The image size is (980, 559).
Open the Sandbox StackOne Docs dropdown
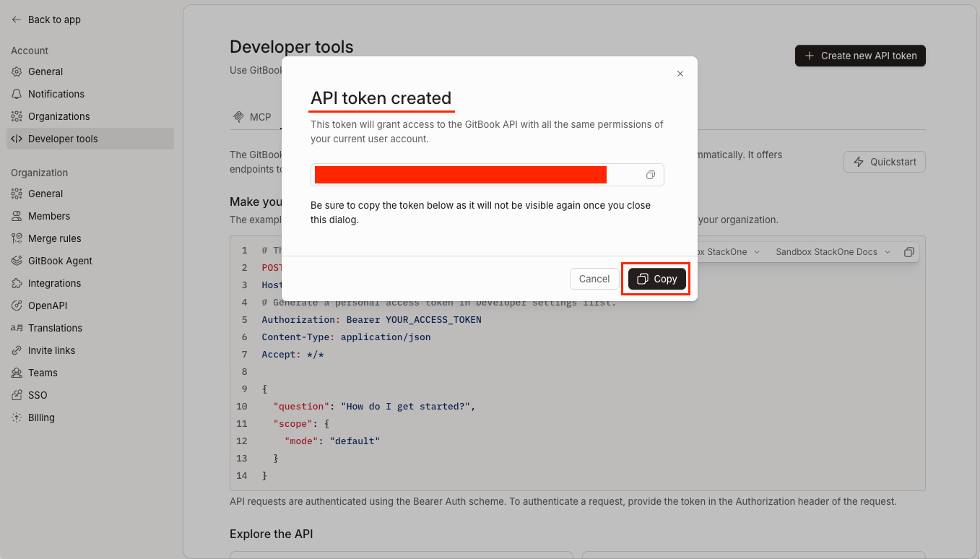[833, 252]
